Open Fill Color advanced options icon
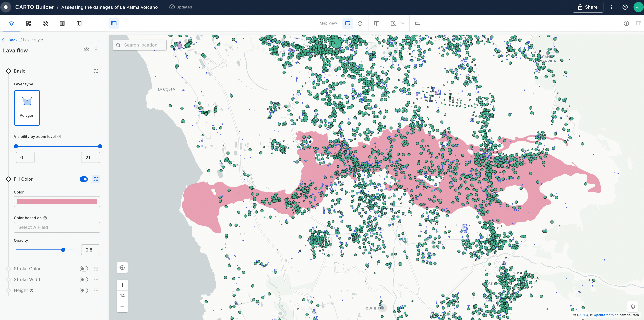This screenshot has width=644, height=320. pyautogui.click(x=96, y=179)
